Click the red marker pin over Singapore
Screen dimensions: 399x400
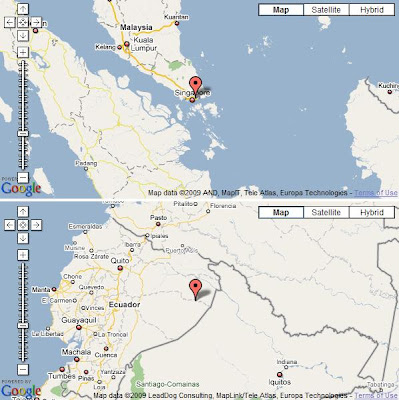pyautogui.click(x=195, y=87)
